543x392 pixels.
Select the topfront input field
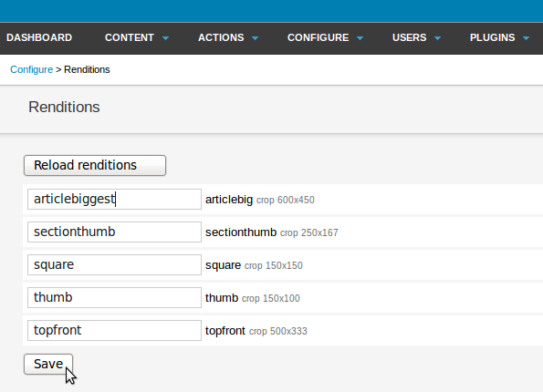pos(114,330)
